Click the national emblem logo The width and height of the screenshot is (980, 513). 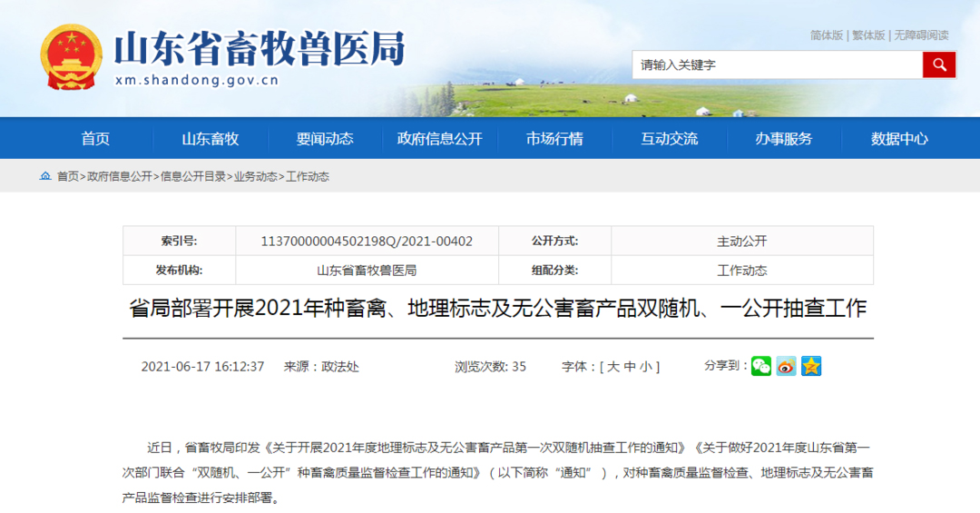pyautogui.click(x=71, y=56)
